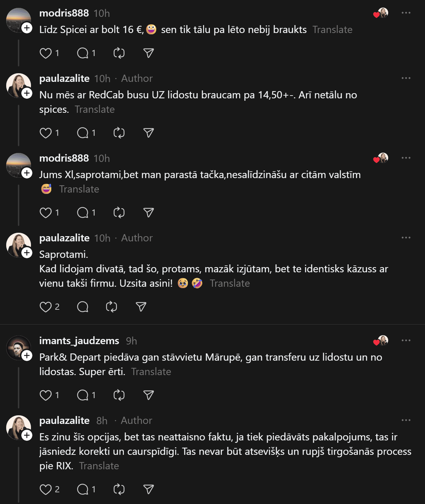Click imants_jaudzems' profile avatar
425x504 pixels.
(18, 347)
